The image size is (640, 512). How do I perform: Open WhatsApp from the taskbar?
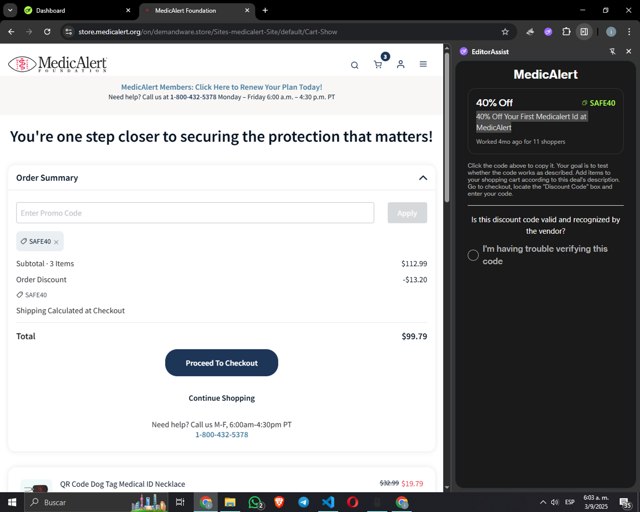(255, 502)
